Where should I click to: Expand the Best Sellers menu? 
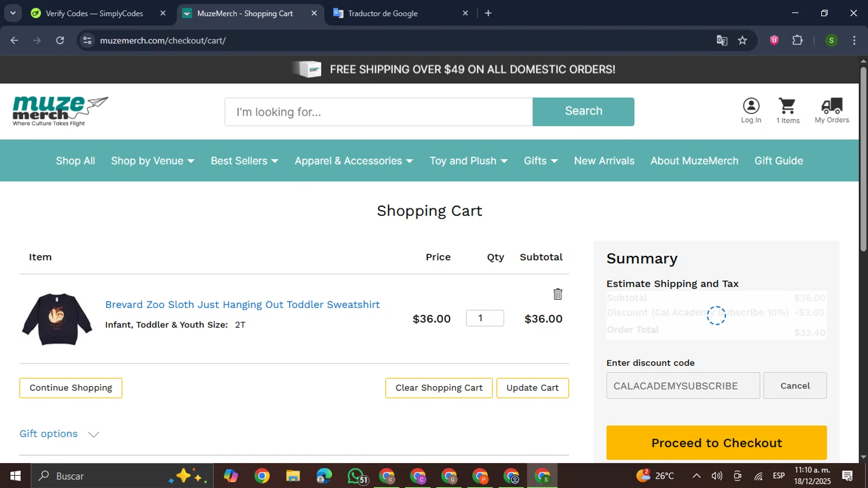[244, 161]
